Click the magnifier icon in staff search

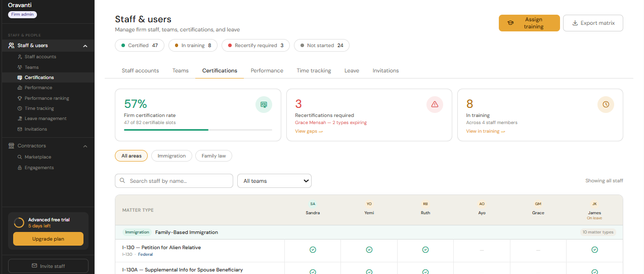pyautogui.click(x=123, y=181)
